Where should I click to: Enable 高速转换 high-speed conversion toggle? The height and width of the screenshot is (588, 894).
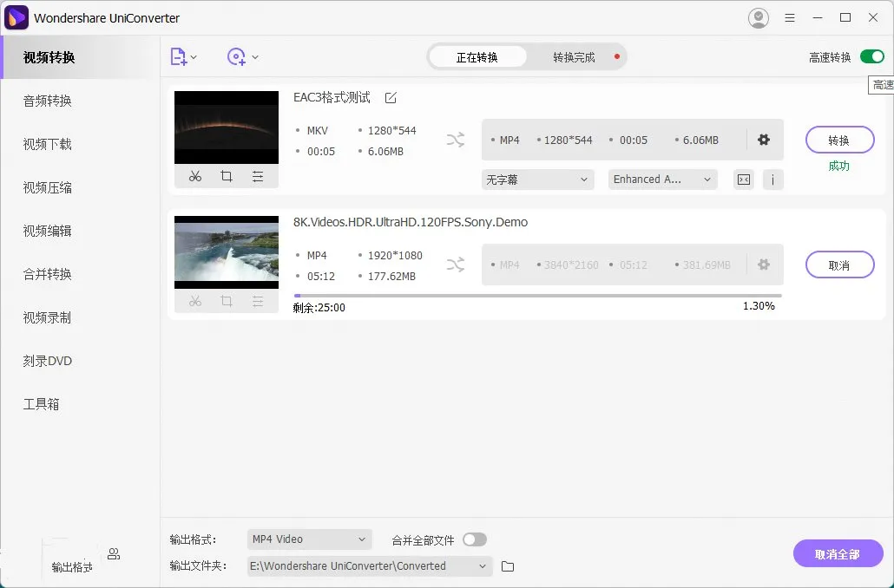point(871,55)
